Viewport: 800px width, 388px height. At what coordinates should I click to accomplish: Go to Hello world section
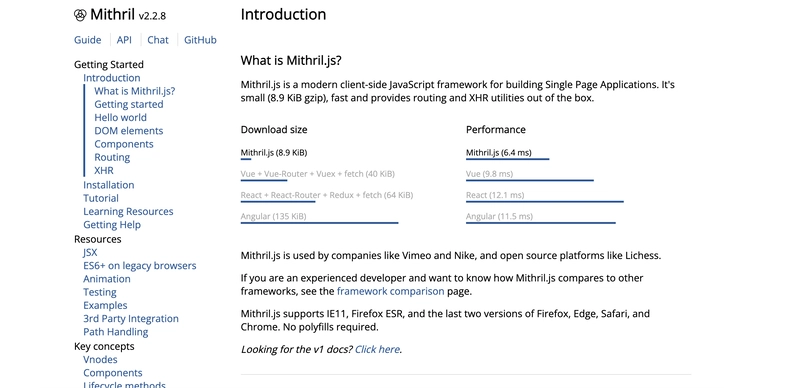coord(120,117)
